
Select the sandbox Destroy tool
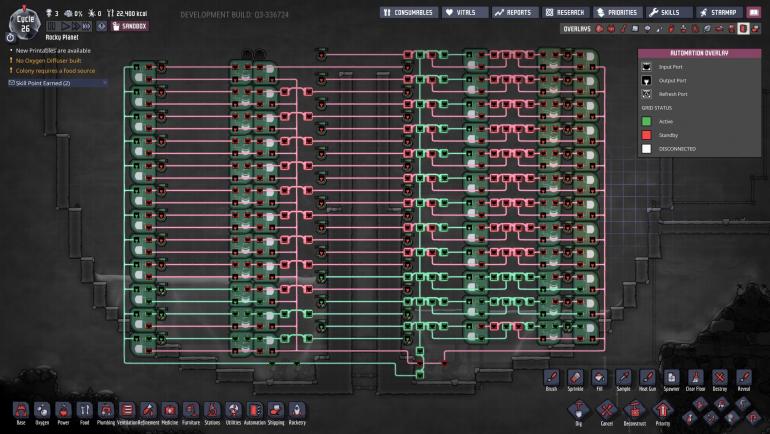[x=719, y=380]
